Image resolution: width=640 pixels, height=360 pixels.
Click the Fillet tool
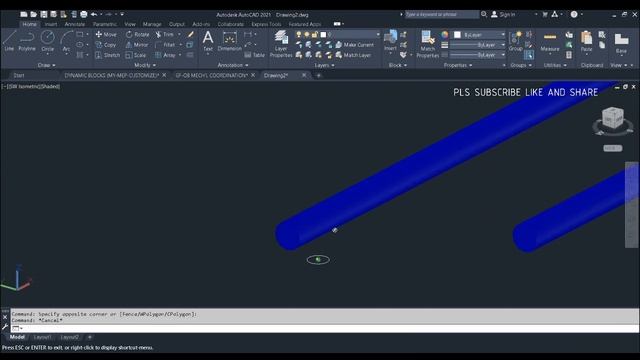pos(165,45)
